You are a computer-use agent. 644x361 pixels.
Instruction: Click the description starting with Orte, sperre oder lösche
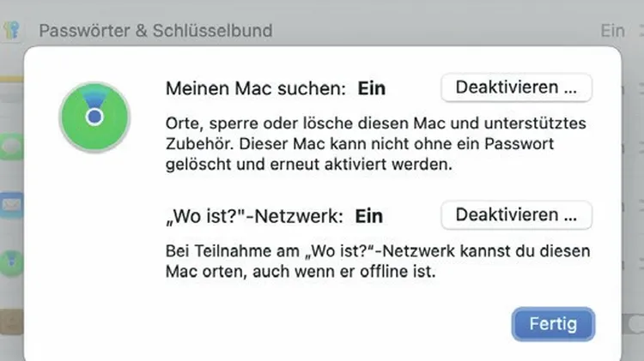pyautogui.click(x=376, y=144)
